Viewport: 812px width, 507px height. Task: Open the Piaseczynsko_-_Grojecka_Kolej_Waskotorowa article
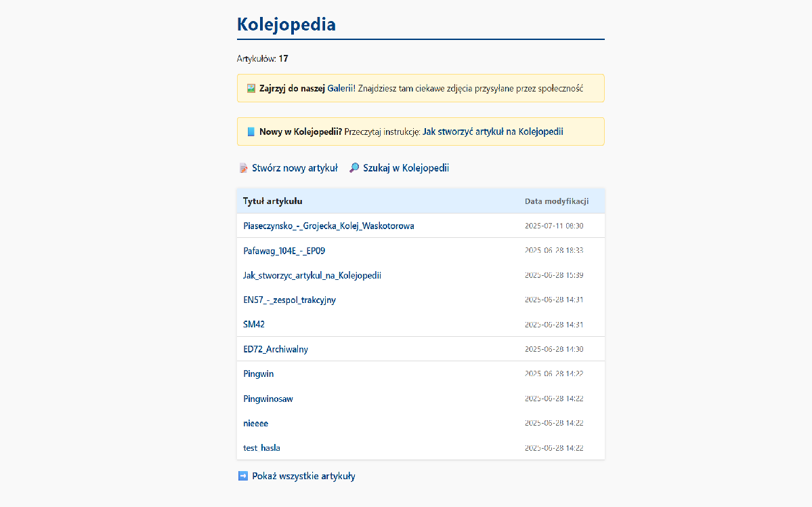pos(329,226)
